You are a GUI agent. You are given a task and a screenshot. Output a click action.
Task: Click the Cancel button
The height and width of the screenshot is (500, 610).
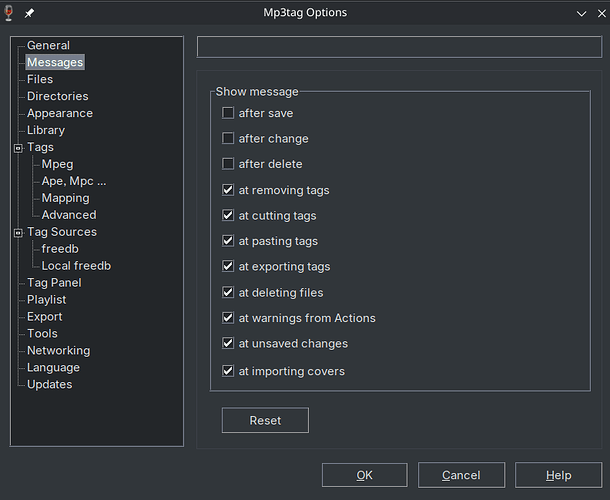pyautogui.click(x=461, y=475)
